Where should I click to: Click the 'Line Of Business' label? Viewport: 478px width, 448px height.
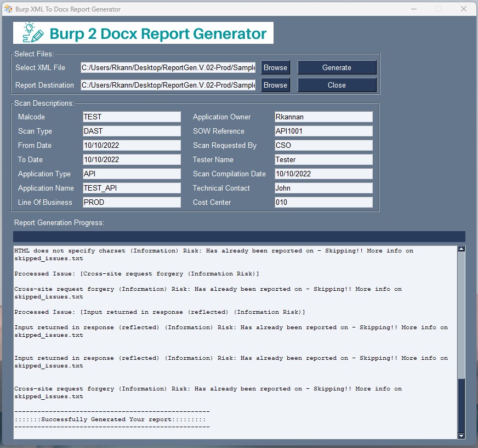(45, 202)
